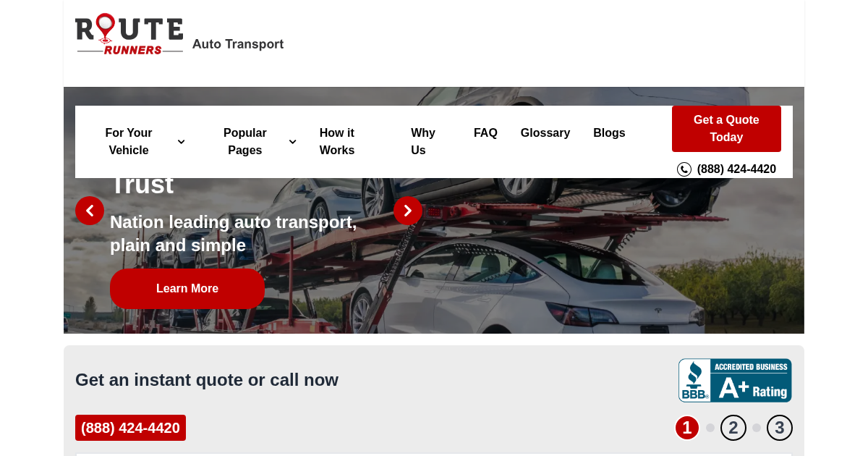This screenshot has width=868, height=456.
Task: Click the left carousel arrow
Action: [90, 211]
